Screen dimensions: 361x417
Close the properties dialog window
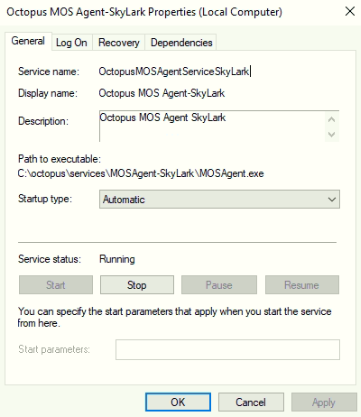coord(350,12)
